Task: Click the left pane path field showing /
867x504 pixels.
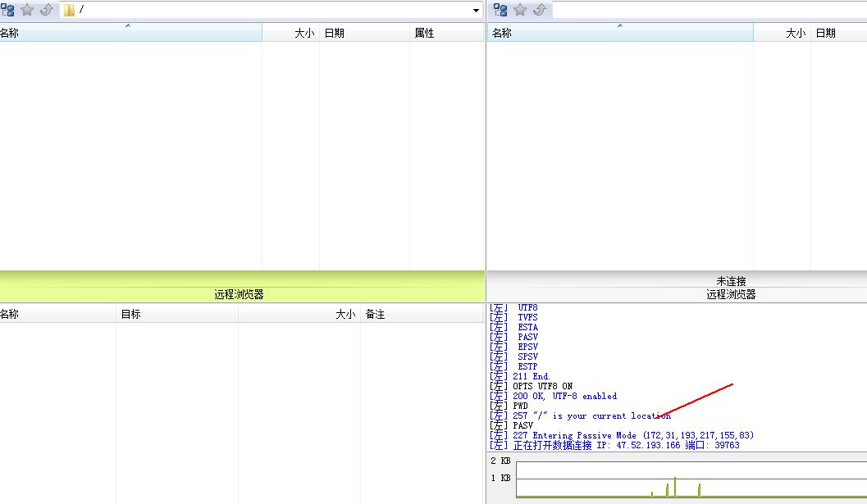Action: pyautogui.click(x=271, y=10)
